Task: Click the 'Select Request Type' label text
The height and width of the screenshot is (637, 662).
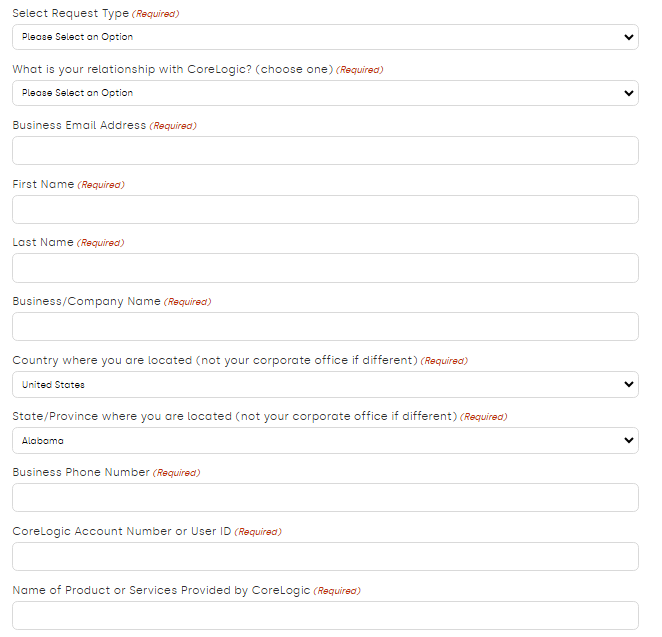Action: (x=71, y=14)
